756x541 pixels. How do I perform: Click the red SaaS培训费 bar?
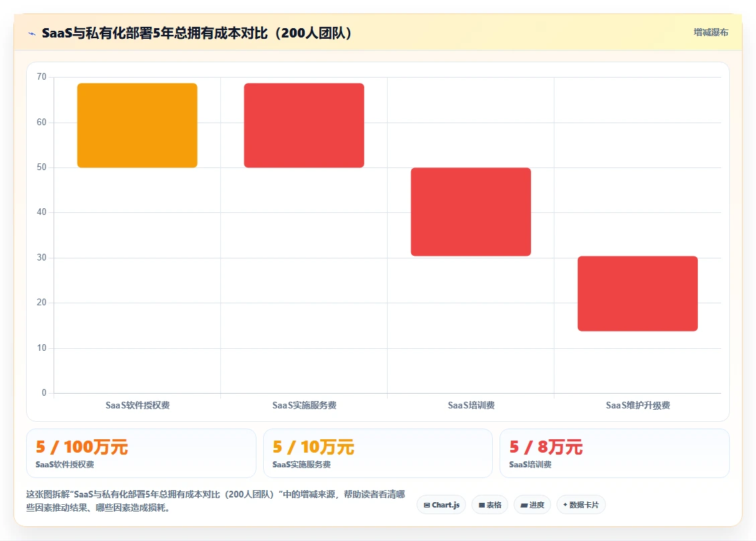click(471, 212)
